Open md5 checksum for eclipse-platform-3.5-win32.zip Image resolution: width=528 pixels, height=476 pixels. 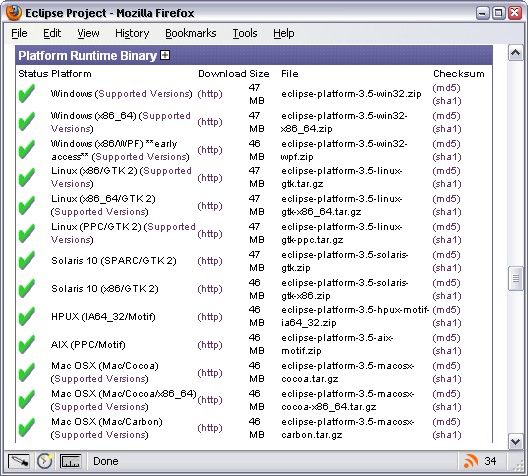pos(447,88)
